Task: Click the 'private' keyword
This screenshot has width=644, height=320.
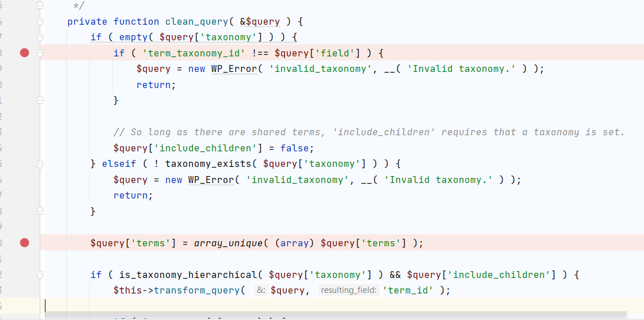Action: tap(87, 22)
